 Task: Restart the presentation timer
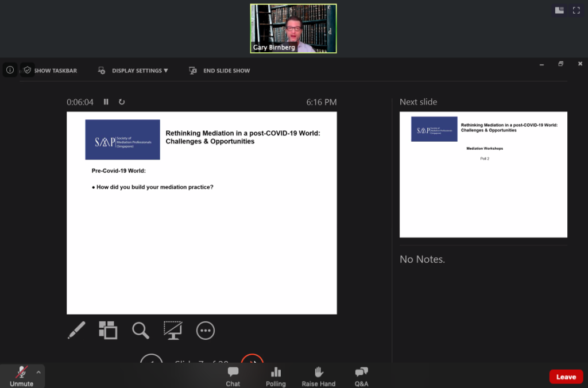point(122,102)
